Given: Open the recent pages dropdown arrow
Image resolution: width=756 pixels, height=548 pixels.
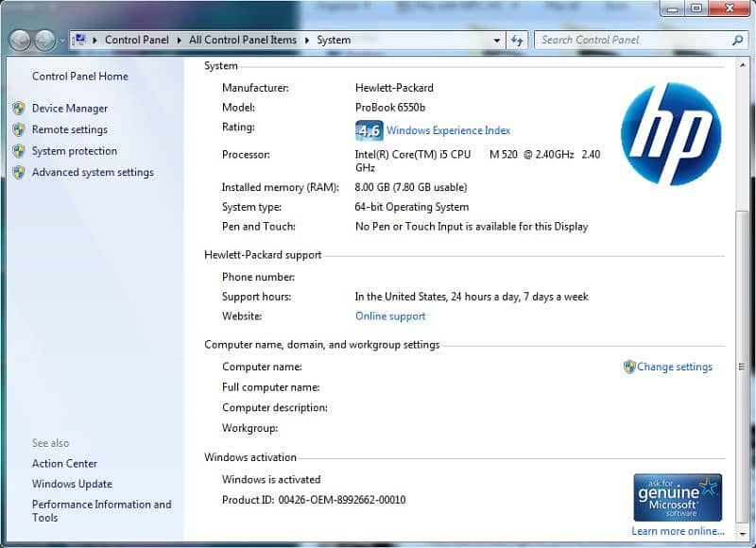Looking at the screenshot, I should (62, 41).
